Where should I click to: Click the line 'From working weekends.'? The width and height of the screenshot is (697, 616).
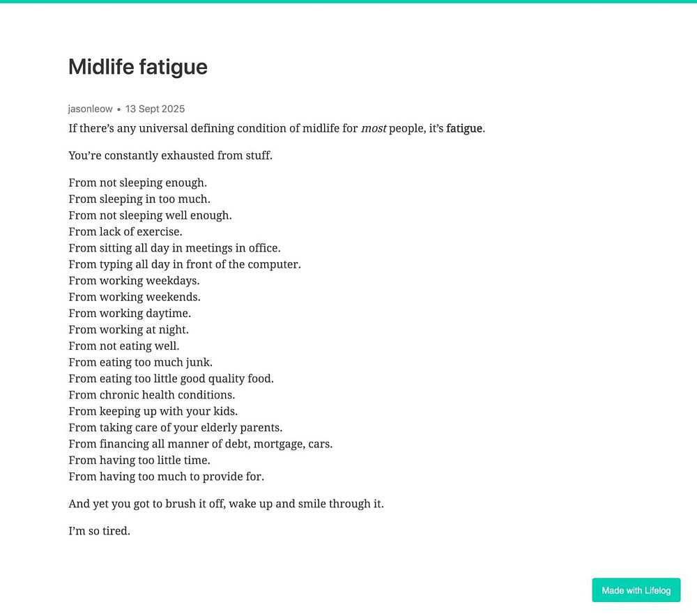(x=134, y=297)
